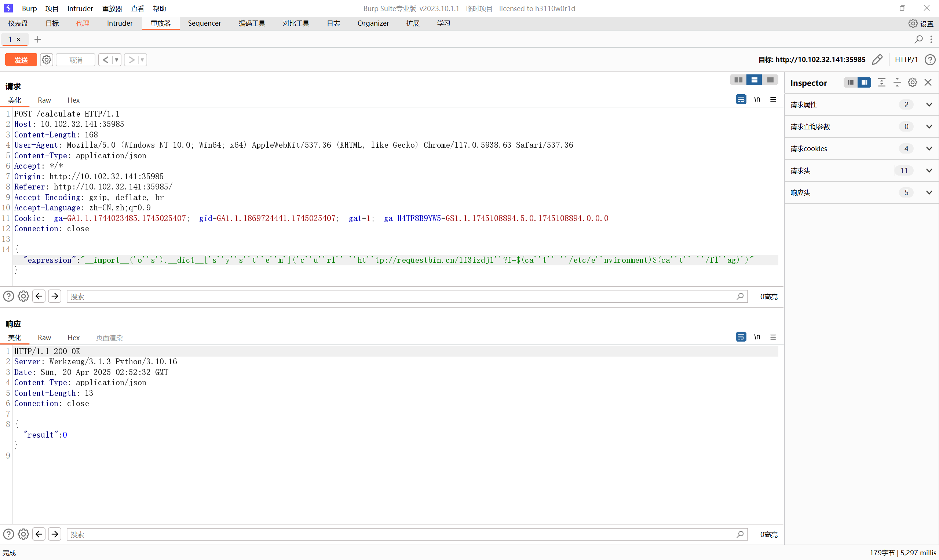The height and width of the screenshot is (560, 939).
Task: Open the Intruder tab
Action: pos(120,23)
